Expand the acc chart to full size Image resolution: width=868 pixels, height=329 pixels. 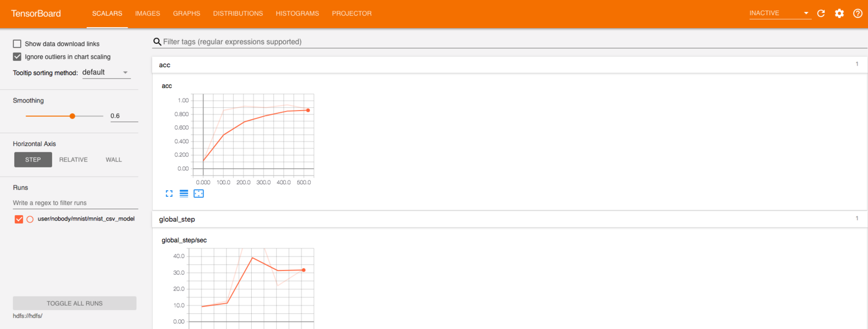(x=169, y=193)
